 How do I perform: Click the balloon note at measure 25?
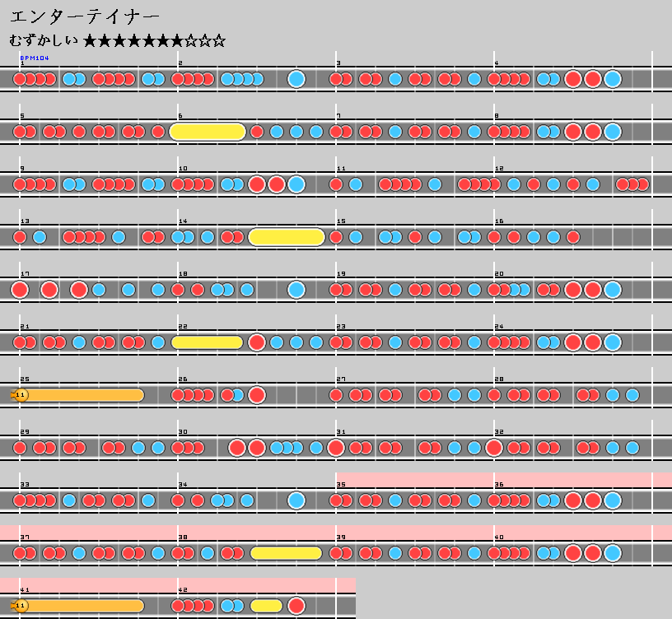point(21,395)
